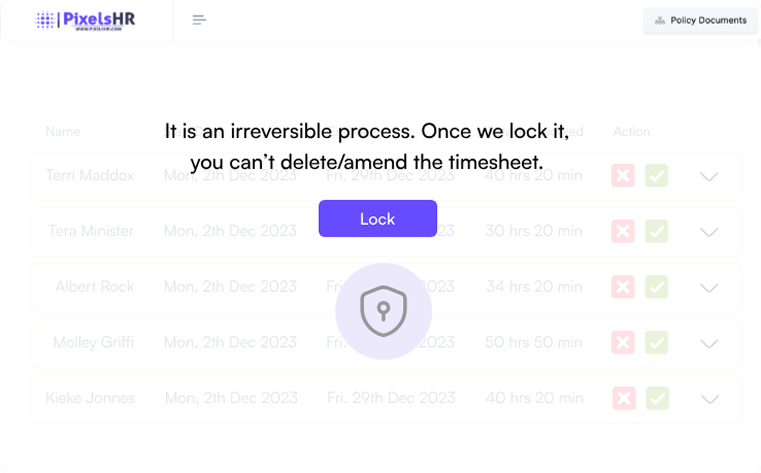Approve Molley Griffi's timesheet with green check
The width and height of the screenshot is (761, 473).
tap(656, 343)
